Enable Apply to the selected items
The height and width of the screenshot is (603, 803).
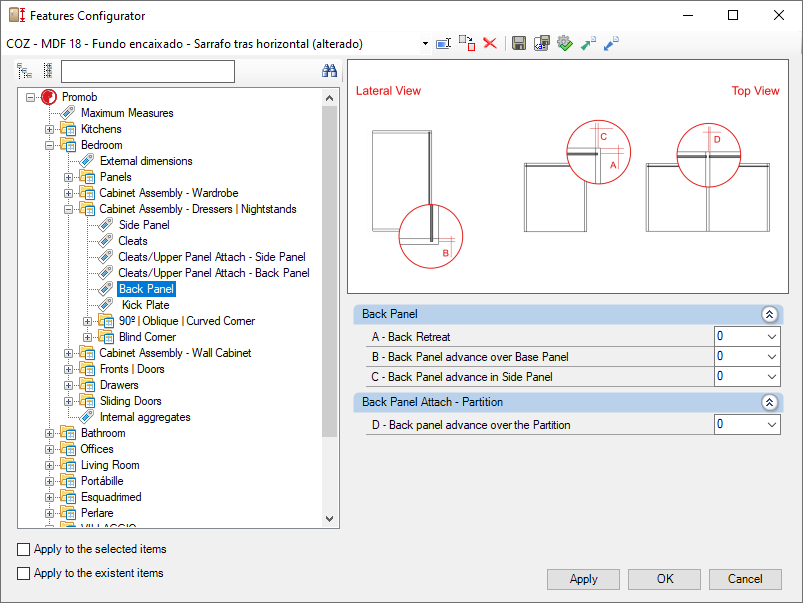click(24, 549)
